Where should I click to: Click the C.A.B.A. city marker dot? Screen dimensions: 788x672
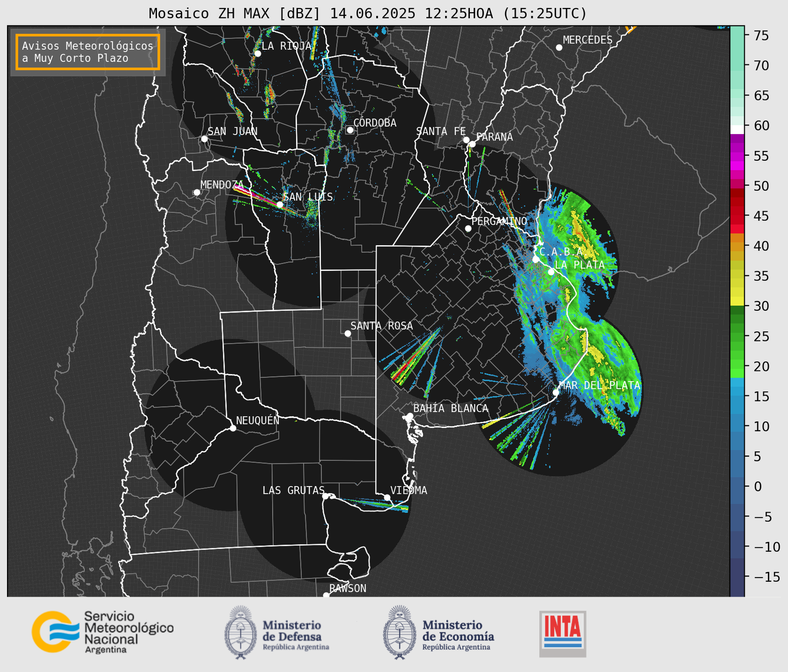pos(536,259)
